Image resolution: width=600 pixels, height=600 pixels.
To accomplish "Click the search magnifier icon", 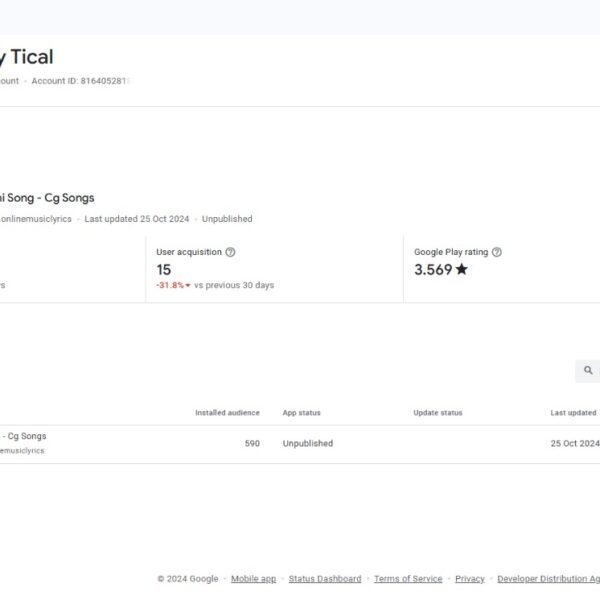I will 588,370.
